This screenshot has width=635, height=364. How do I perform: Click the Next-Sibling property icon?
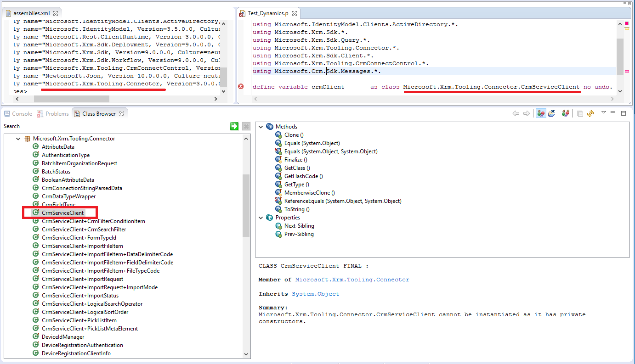(x=278, y=226)
